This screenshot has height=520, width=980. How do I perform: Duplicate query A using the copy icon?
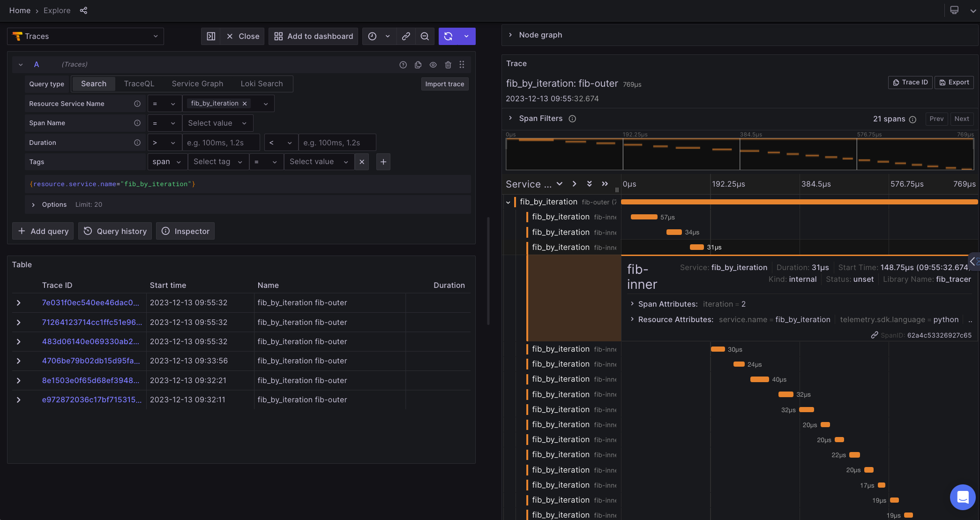tap(418, 64)
